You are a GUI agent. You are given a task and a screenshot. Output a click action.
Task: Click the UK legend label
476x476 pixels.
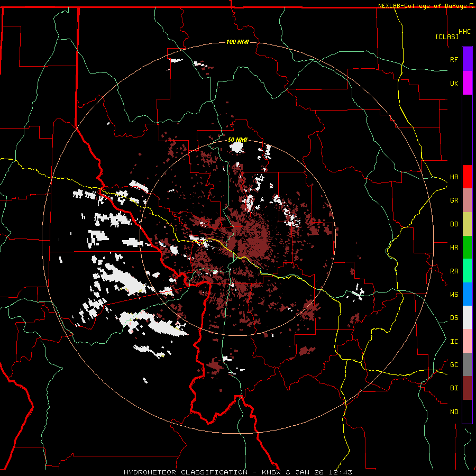454,83
